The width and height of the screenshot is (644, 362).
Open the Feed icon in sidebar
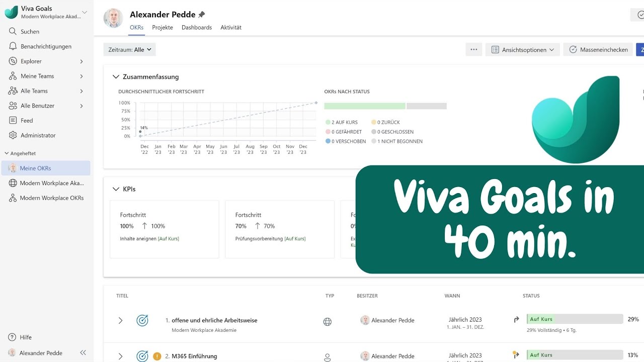coord(13,120)
